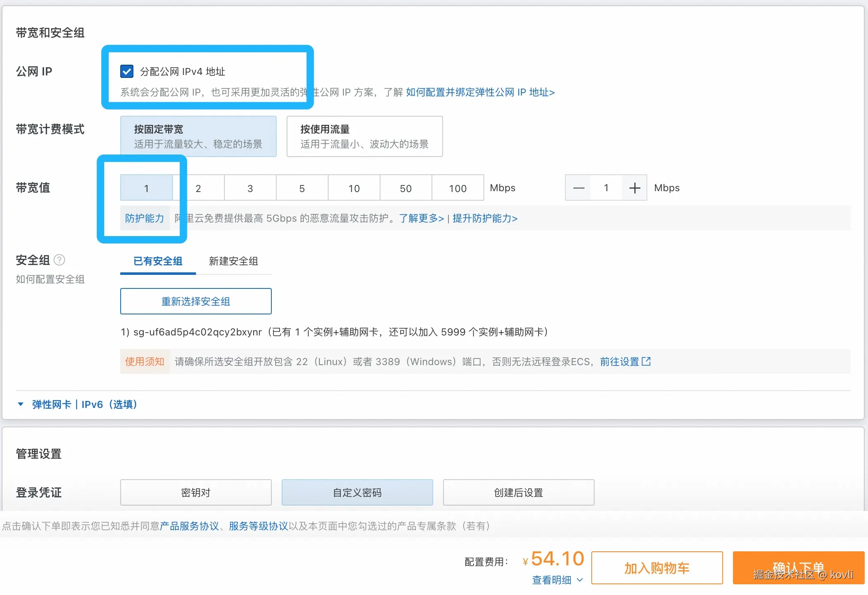Select 按使用流量 billing mode

point(364,136)
